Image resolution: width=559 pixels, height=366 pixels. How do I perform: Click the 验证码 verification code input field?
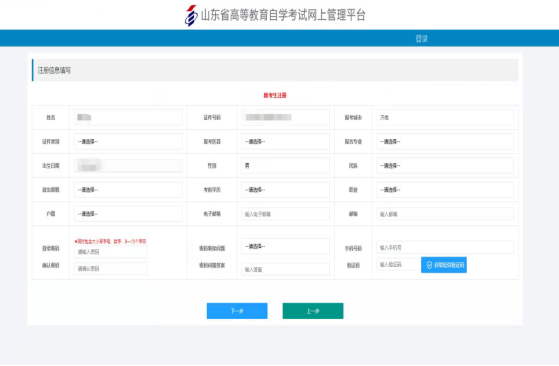pyautogui.click(x=398, y=264)
